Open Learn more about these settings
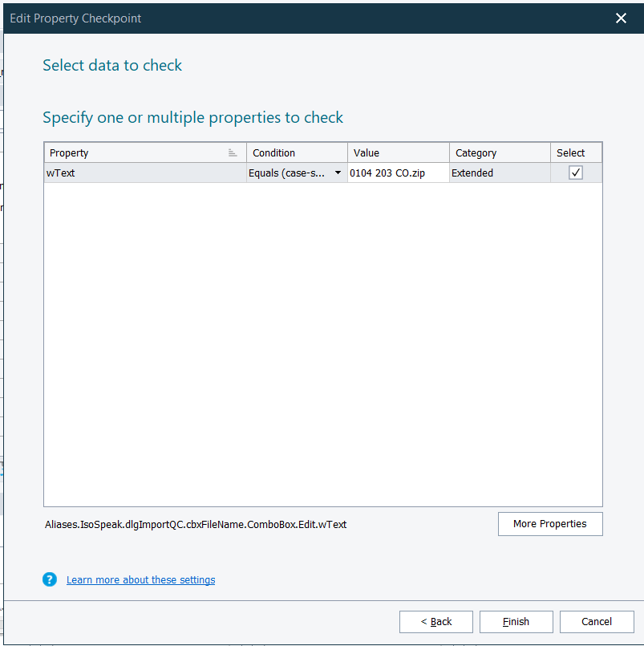This screenshot has height=646, width=644. (x=140, y=579)
